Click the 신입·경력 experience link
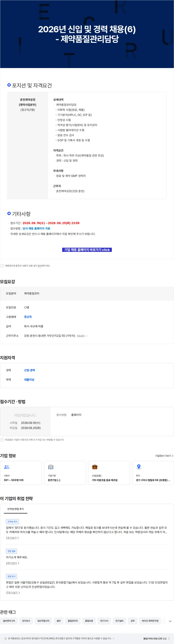 pyautogui.click(x=30, y=370)
